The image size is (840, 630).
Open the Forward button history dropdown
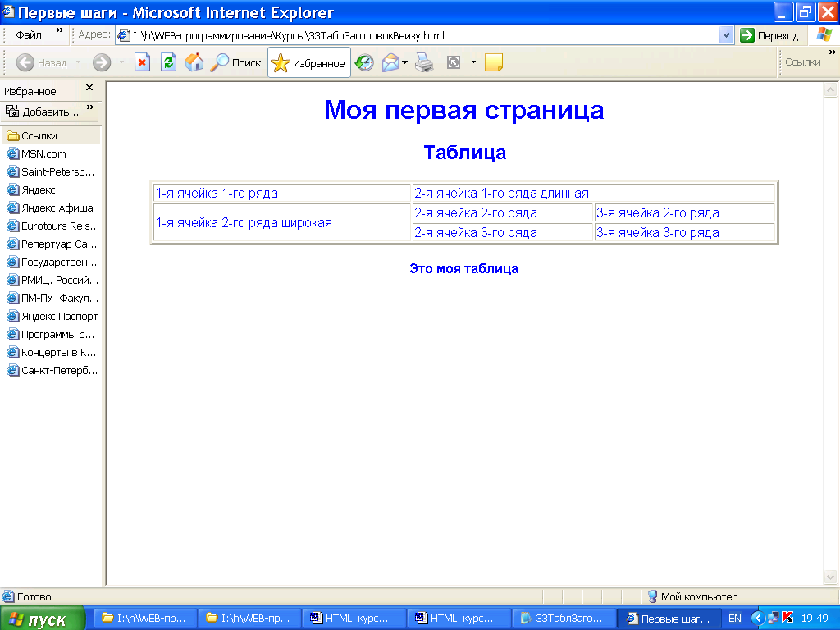(121, 62)
